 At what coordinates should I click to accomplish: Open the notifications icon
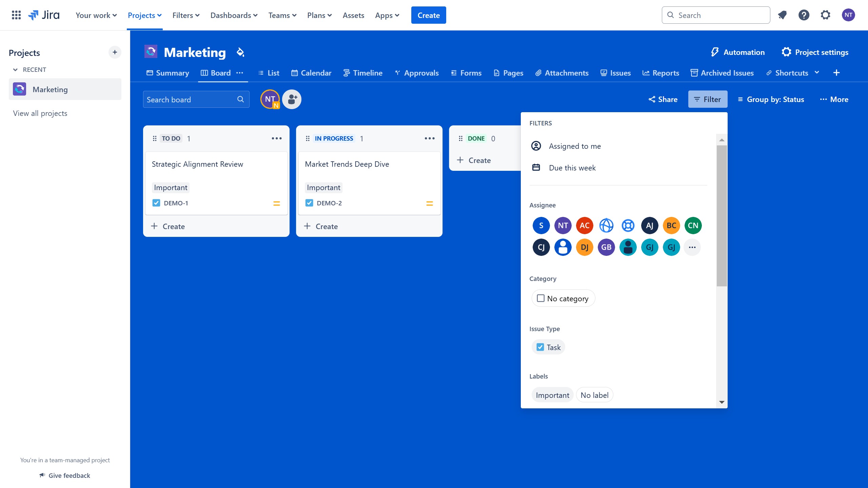782,15
